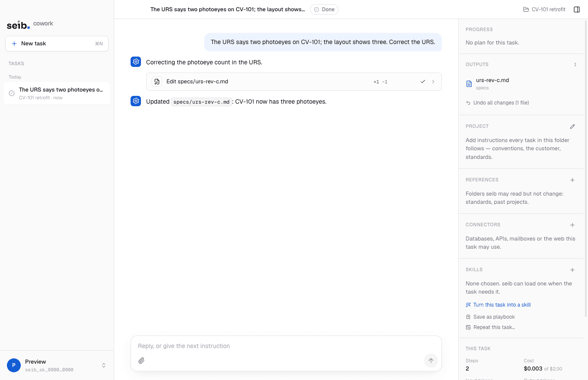
Task: Add a connector with the plus icon
Action: pos(572,225)
